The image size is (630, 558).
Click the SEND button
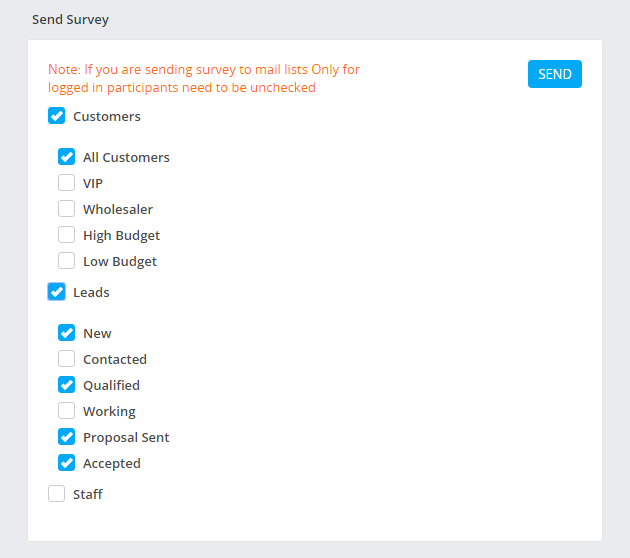coord(555,74)
